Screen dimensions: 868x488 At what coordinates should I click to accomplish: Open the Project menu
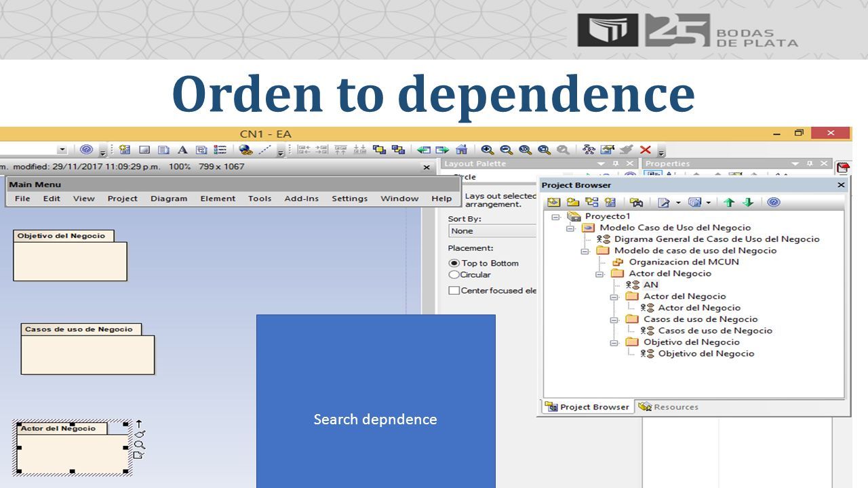(x=122, y=199)
